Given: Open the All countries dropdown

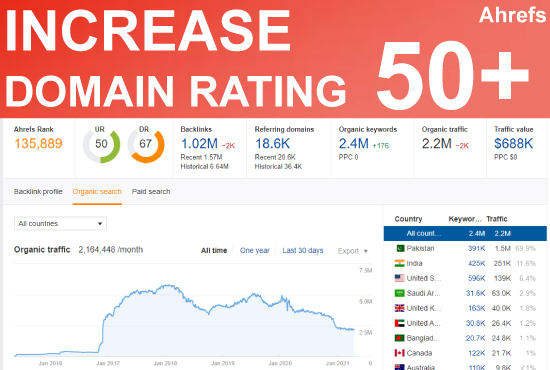Looking at the screenshot, I should 60,223.
